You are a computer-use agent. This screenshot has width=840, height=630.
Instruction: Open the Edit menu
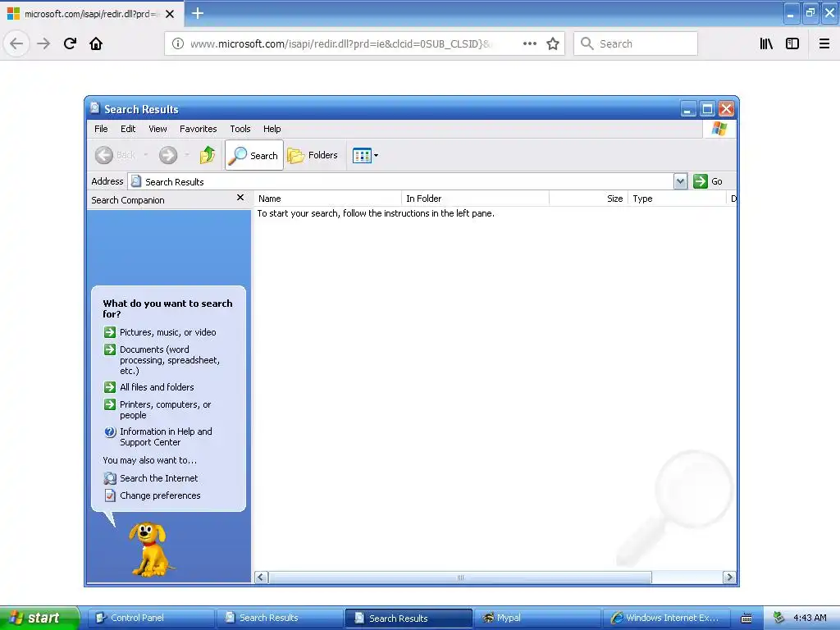128,129
